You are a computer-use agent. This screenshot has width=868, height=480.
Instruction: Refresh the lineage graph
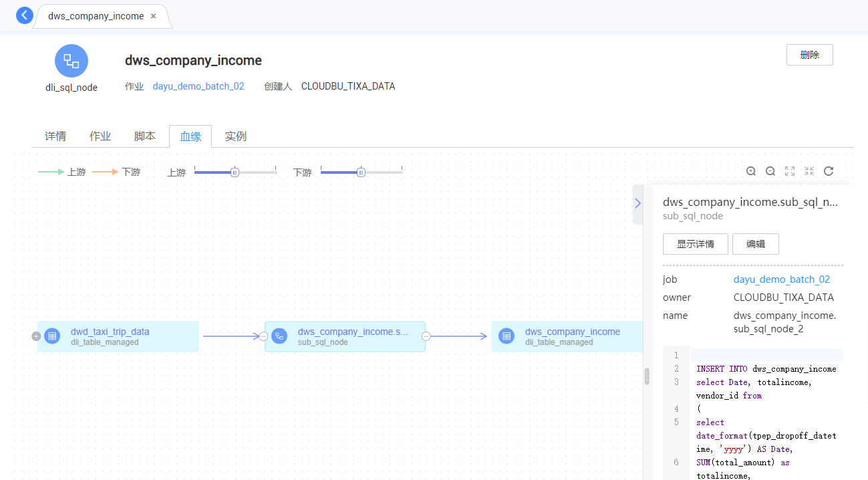pos(829,171)
